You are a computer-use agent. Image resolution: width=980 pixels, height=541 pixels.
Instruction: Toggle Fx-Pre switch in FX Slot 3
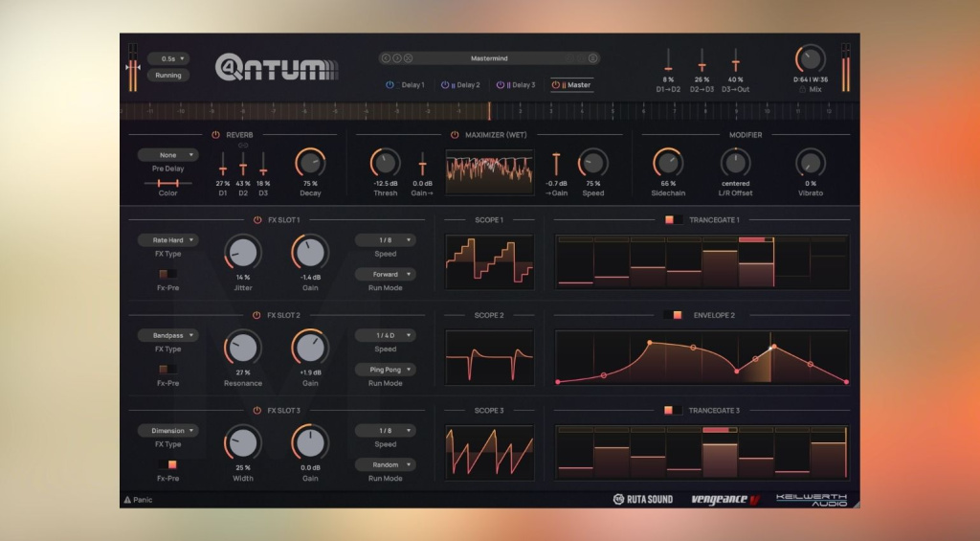[167, 464]
